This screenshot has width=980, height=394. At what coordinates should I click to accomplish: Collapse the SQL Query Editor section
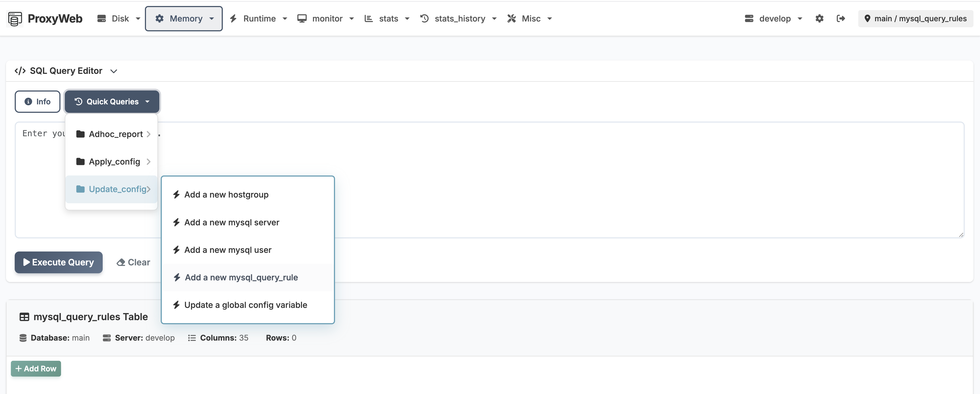tap(114, 71)
